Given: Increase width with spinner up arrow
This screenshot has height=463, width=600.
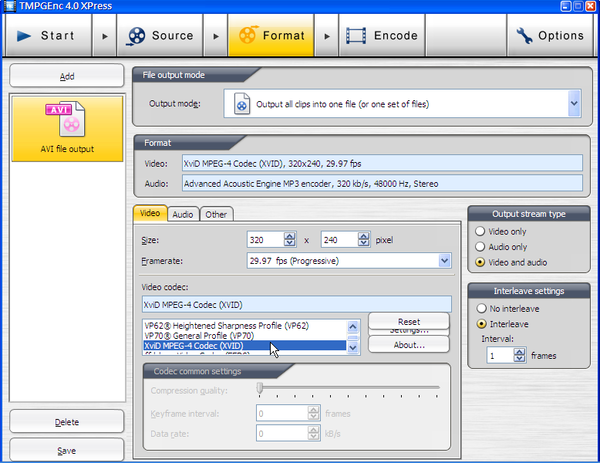Looking at the screenshot, I should (290, 236).
